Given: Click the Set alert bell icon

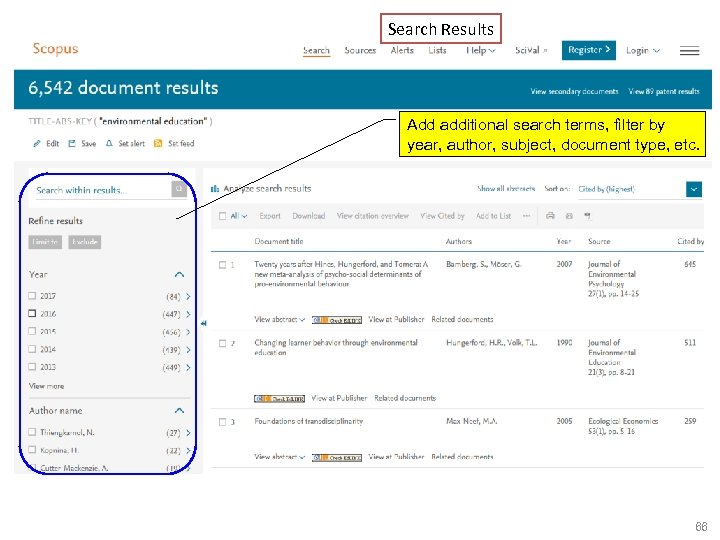Looking at the screenshot, I should pyautogui.click(x=109, y=144).
